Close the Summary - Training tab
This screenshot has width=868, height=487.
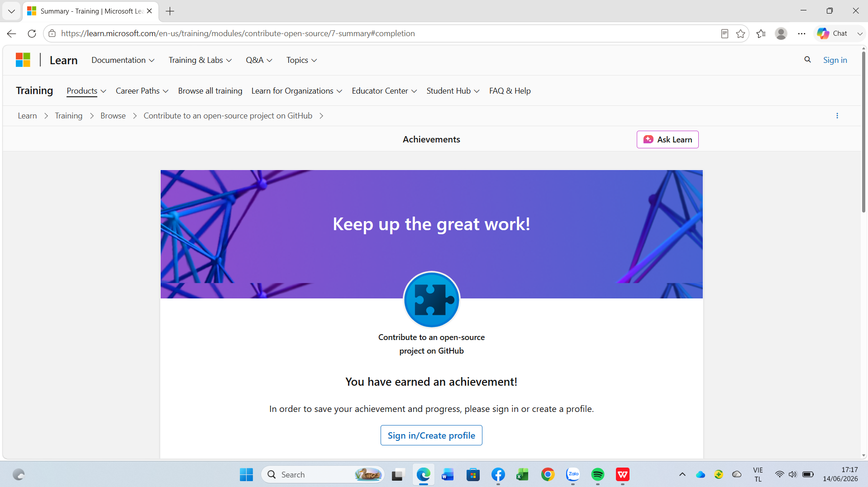[x=149, y=11]
